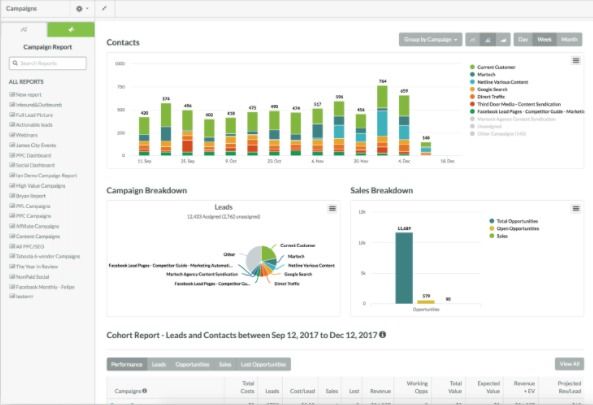
Task: Click info icon beside Cohort Report heading
Action: [x=383, y=335]
